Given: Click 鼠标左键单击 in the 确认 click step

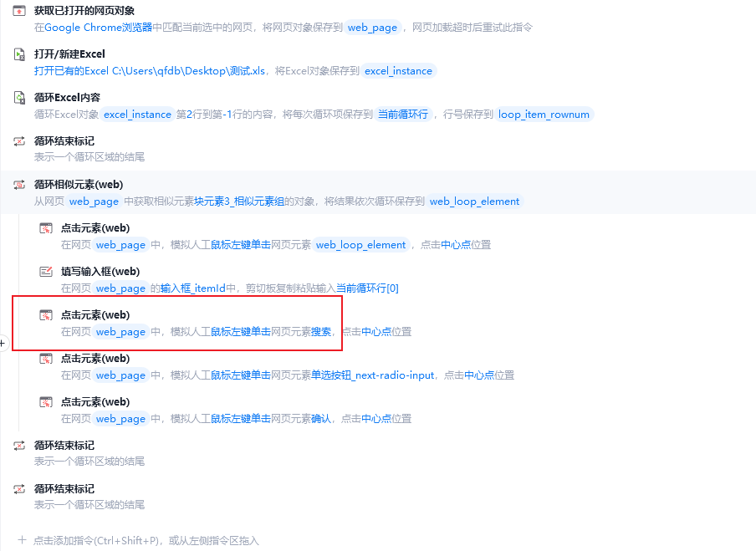Looking at the screenshot, I should [x=241, y=418].
